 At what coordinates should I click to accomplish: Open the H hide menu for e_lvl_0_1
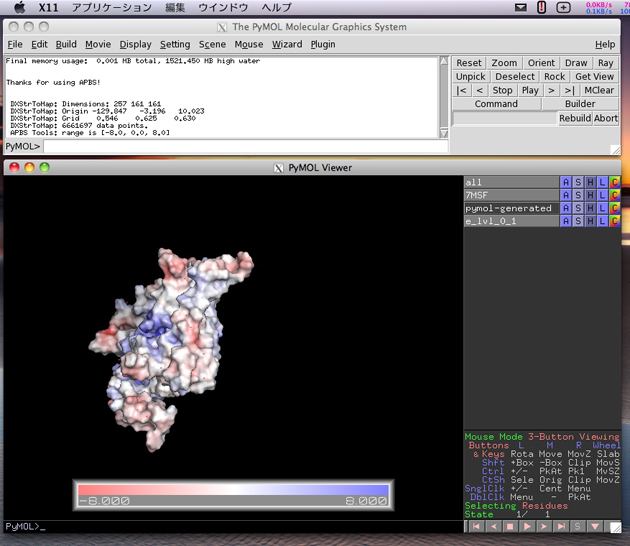coord(590,221)
